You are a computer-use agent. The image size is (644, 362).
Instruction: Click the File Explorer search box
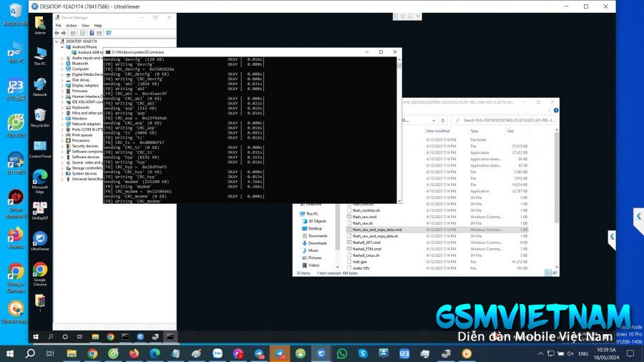(x=504, y=120)
